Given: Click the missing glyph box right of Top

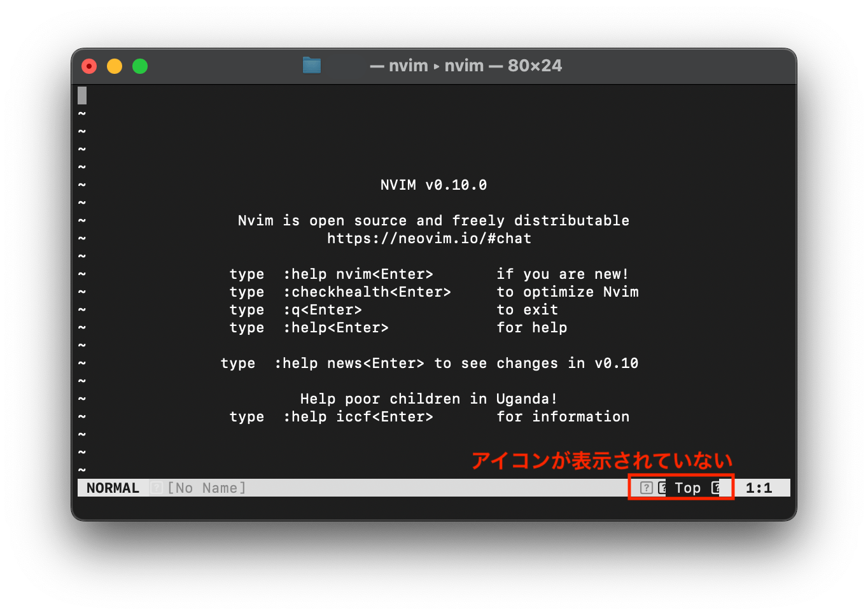Looking at the screenshot, I should pyautogui.click(x=717, y=488).
